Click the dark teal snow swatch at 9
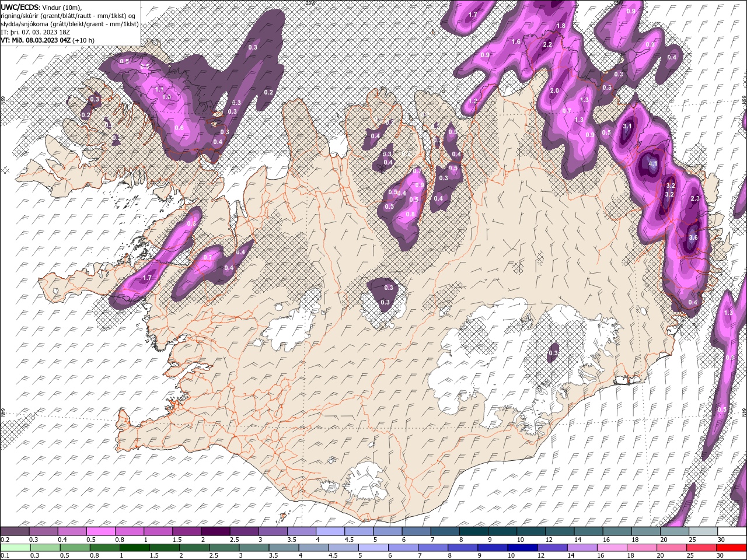This screenshot has width=747, height=560. point(502,531)
